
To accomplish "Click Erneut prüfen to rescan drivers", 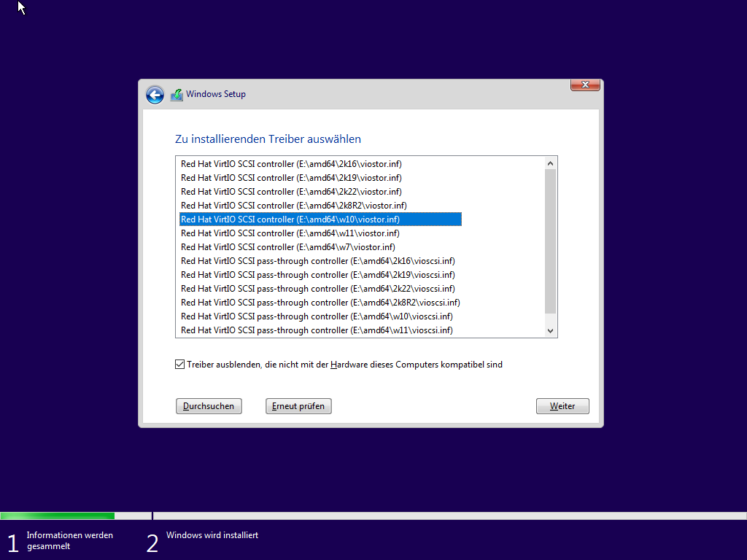I will point(298,406).
